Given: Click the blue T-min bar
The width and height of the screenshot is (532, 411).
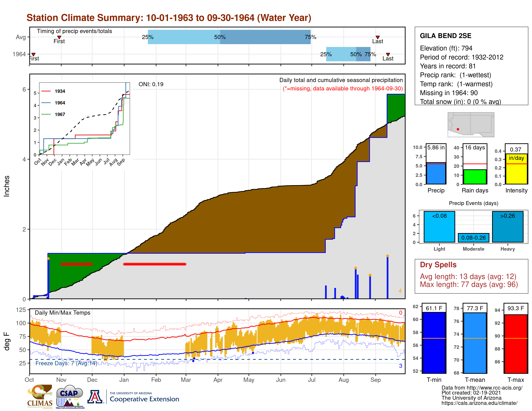Looking at the screenshot, I should (x=434, y=343).
